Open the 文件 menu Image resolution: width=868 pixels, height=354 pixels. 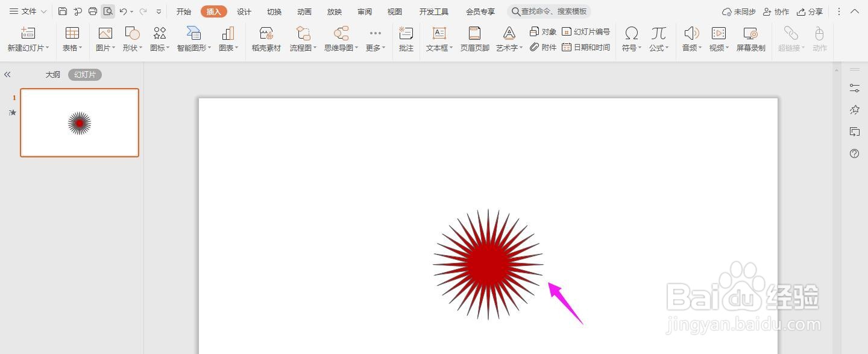28,11
